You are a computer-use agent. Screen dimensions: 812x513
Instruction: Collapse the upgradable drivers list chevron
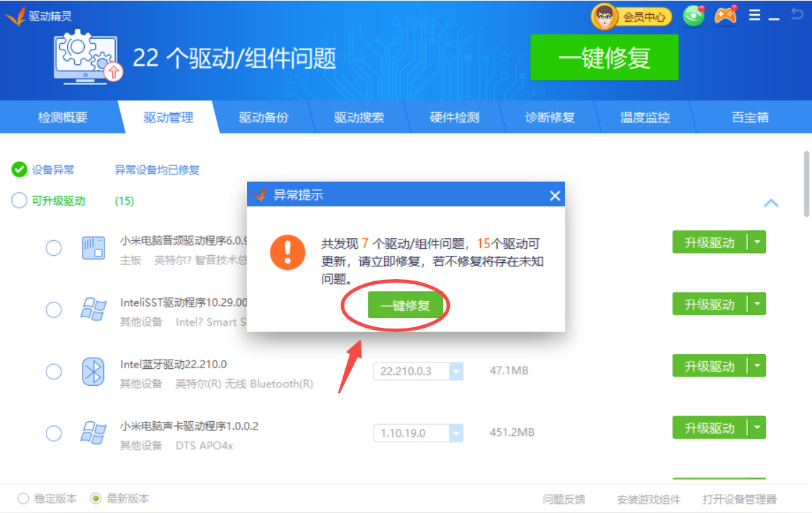point(771,204)
